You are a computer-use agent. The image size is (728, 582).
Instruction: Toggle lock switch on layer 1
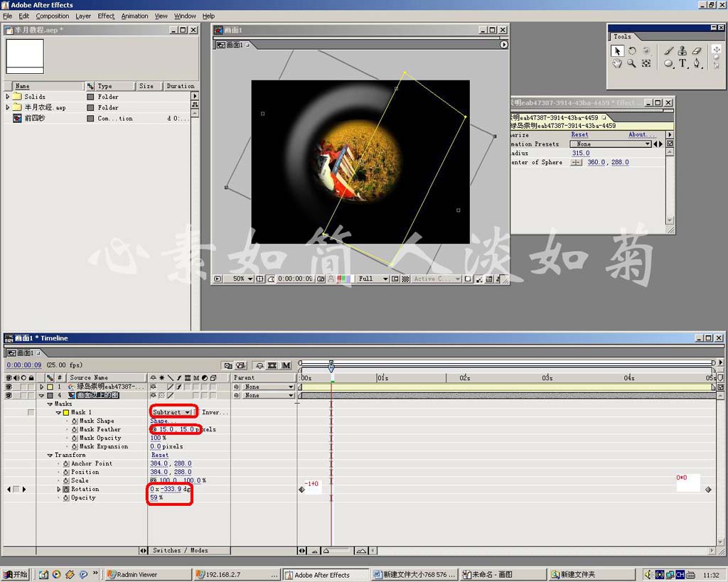(31, 387)
